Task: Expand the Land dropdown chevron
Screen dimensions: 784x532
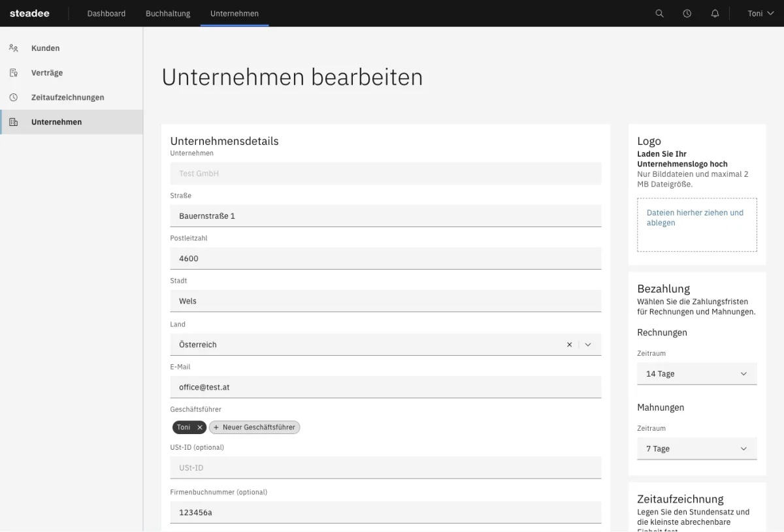Action: (x=588, y=345)
